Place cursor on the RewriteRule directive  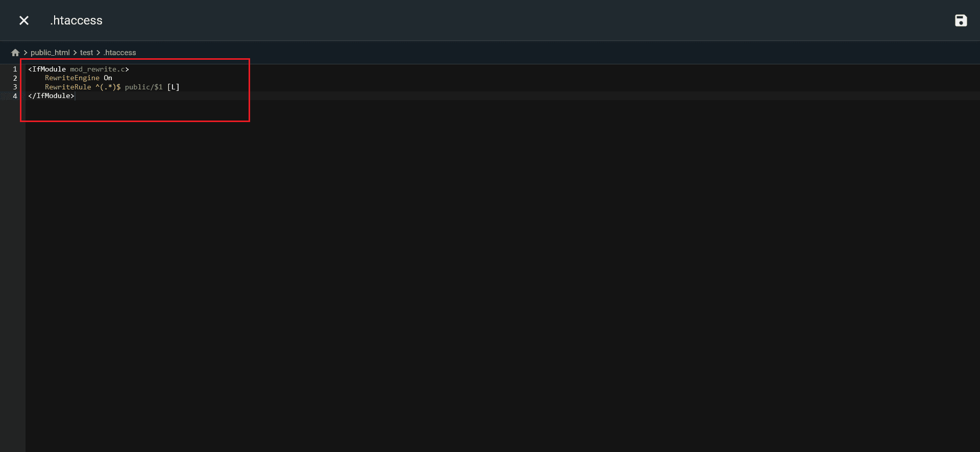tap(68, 87)
